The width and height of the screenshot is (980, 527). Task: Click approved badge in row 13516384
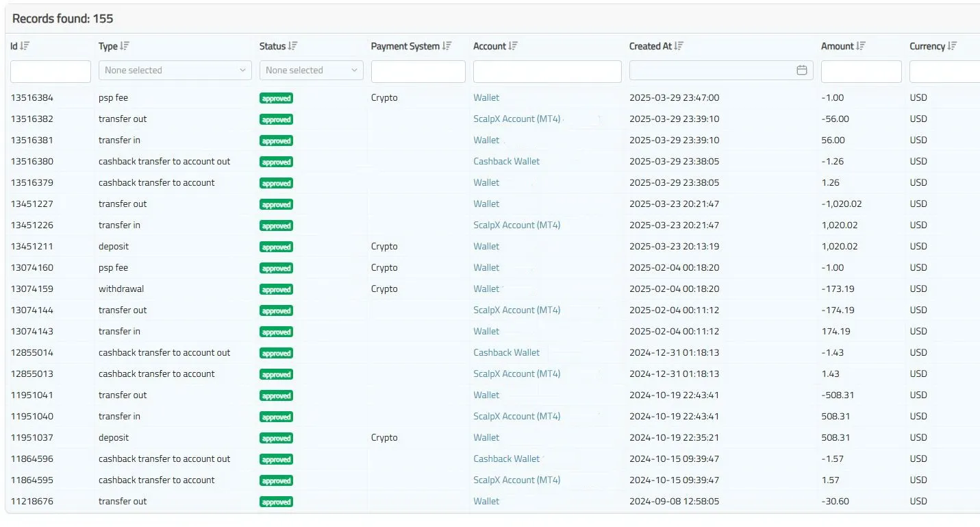[277, 98]
